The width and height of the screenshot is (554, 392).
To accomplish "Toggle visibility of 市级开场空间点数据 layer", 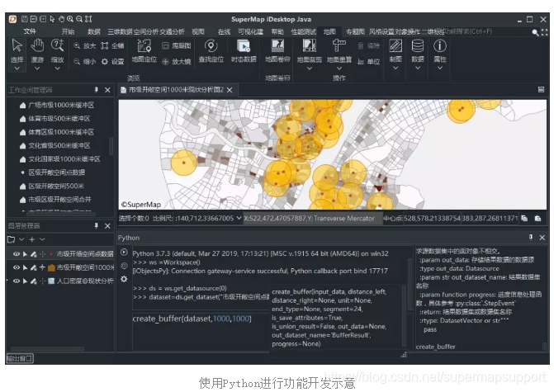I will pos(17,254).
